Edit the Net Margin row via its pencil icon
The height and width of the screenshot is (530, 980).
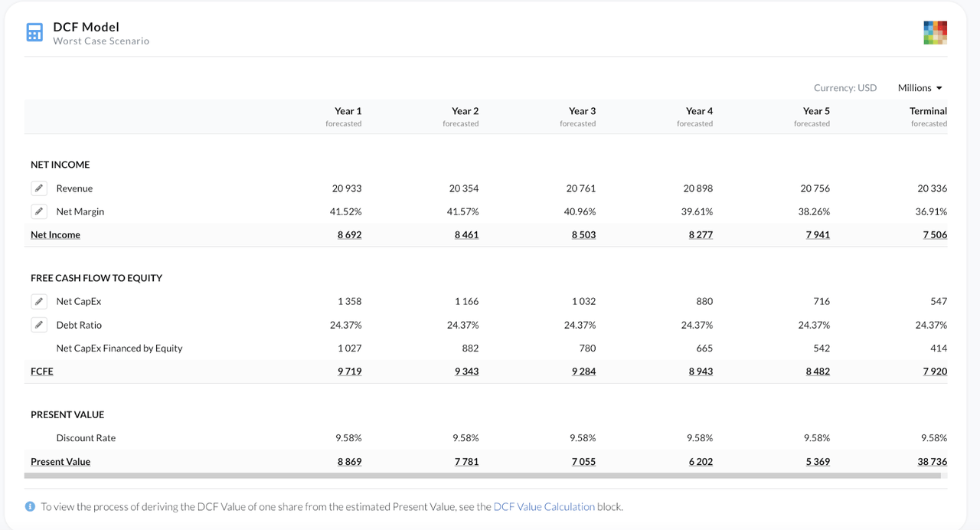pos(39,211)
